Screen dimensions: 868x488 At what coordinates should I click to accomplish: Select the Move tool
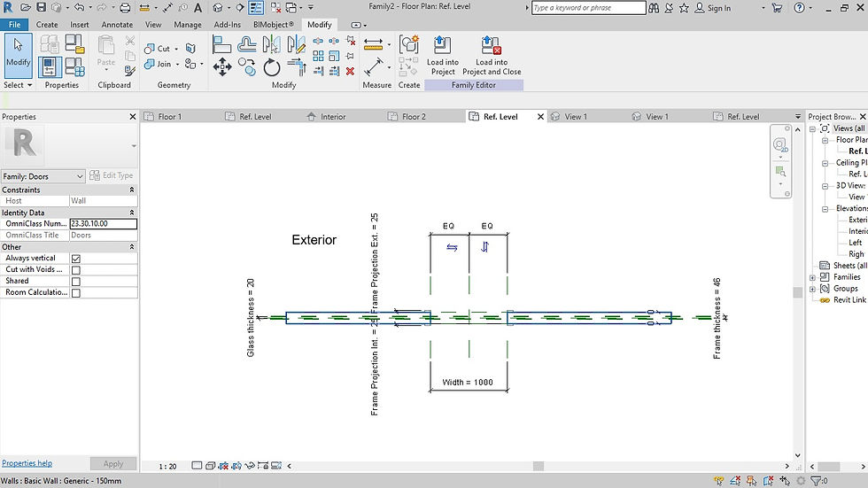pos(222,67)
